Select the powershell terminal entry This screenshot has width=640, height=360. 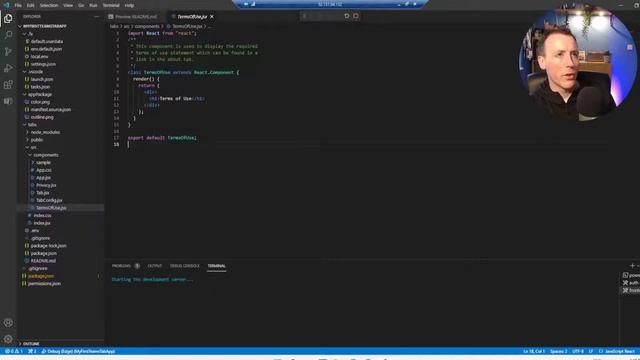point(631,276)
